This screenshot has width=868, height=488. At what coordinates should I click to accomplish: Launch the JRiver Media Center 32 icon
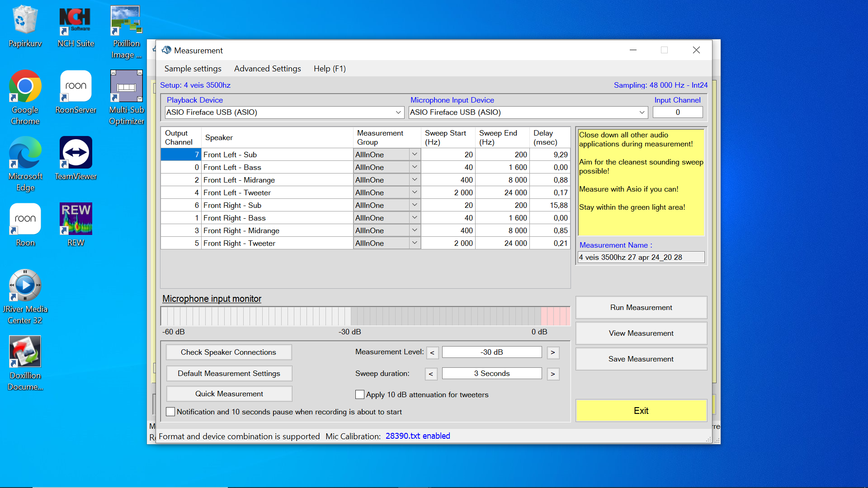click(x=25, y=286)
